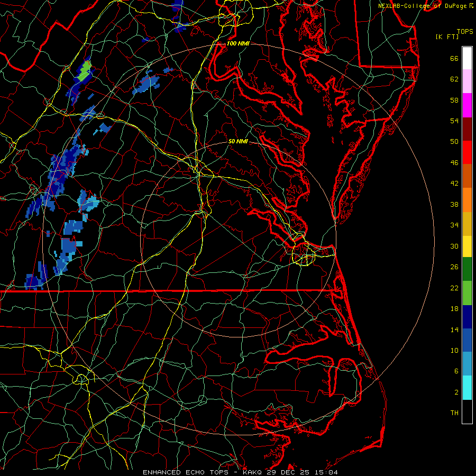The width and height of the screenshot is (476, 476).
Task: Click the dark orange 46 K FT legend swatch
Action: click(467, 176)
